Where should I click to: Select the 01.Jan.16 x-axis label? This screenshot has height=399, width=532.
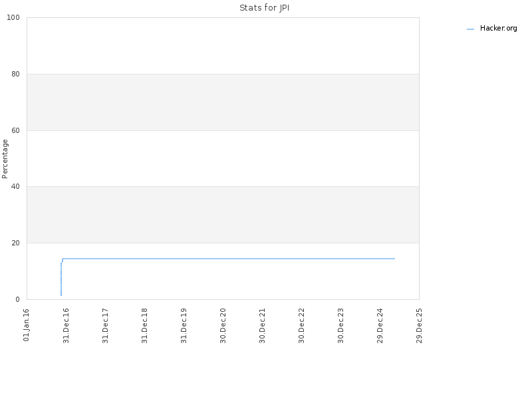(27, 325)
